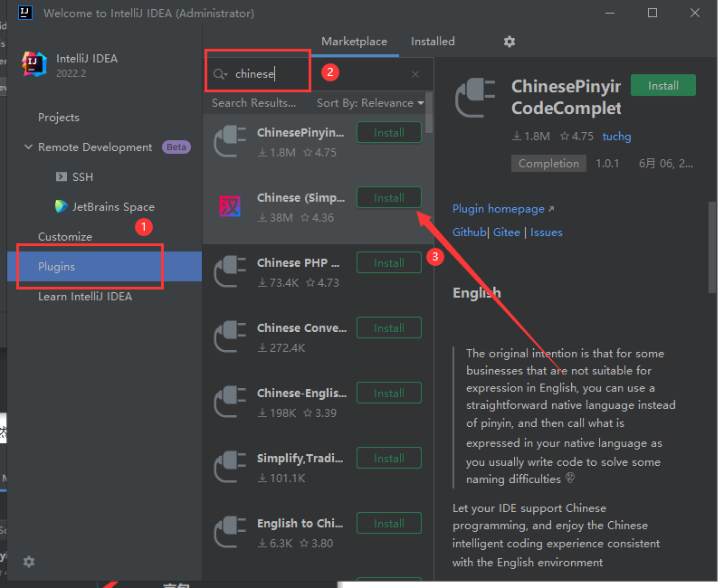Switch to the Installed tab
Screen dimensions: 724x588
[x=433, y=42]
